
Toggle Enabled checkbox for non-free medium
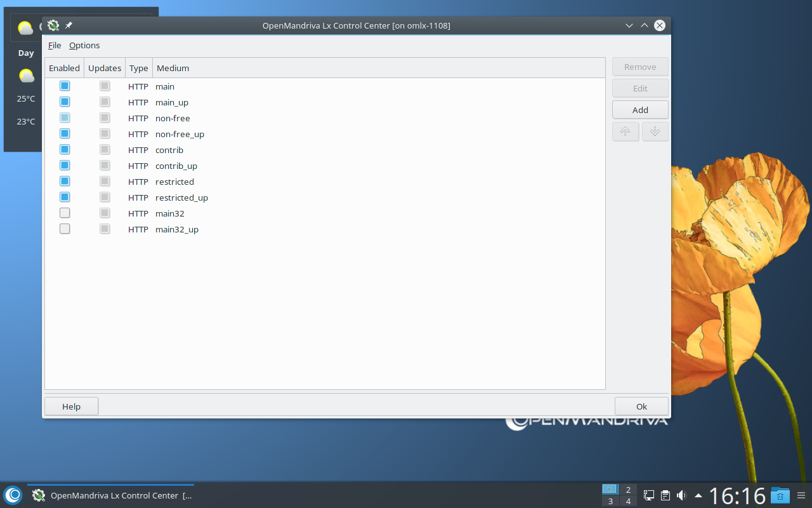(x=65, y=117)
